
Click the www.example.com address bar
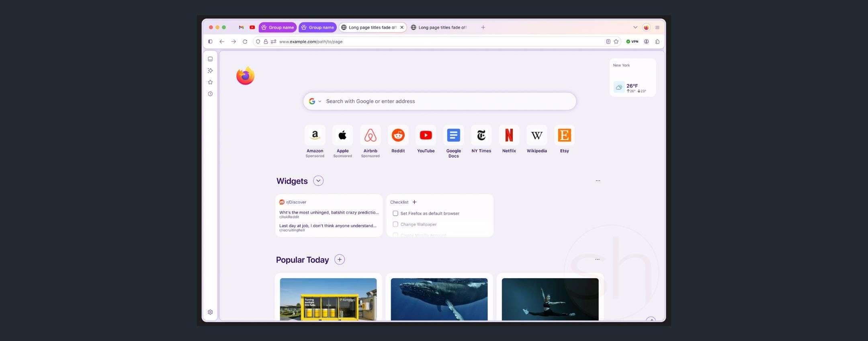[437, 41]
